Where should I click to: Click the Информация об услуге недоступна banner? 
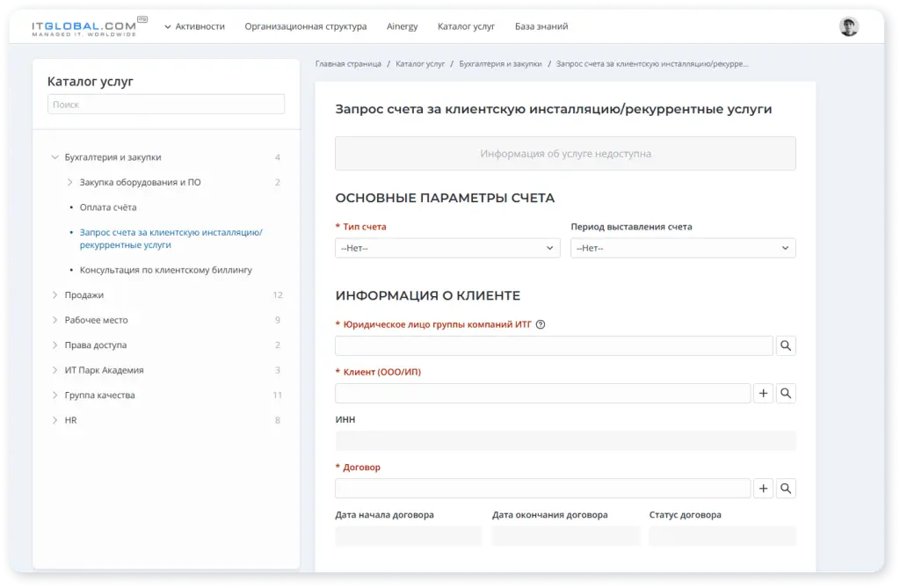[x=565, y=153]
